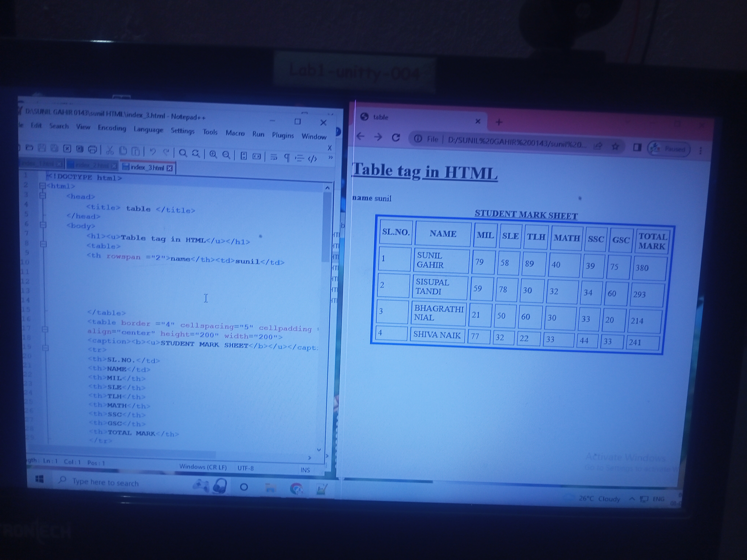Toggle the indent guide toolbar button

coord(299,158)
